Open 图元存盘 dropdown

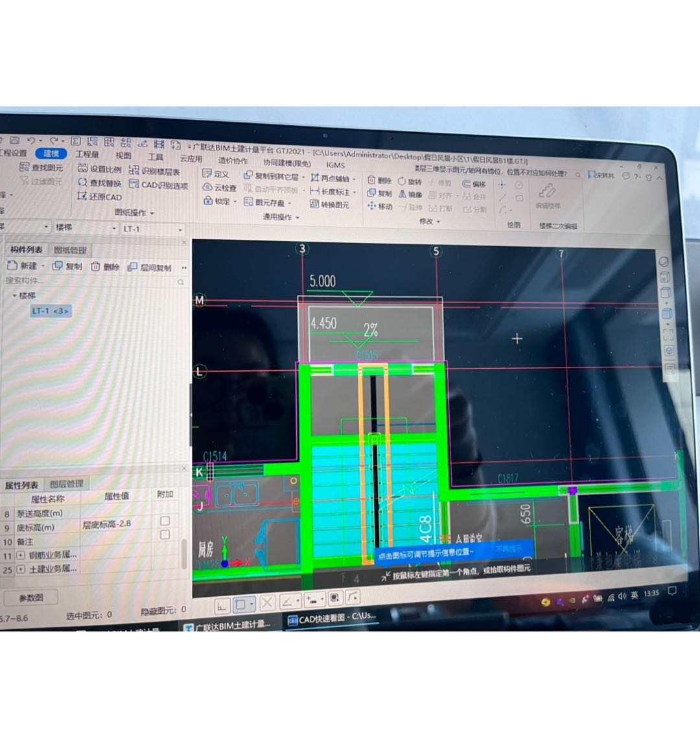(289, 203)
